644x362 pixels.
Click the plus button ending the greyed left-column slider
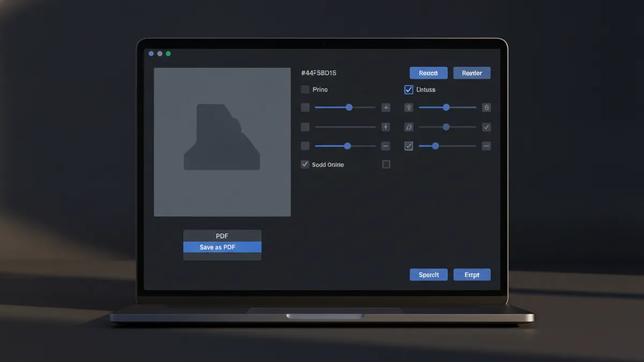click(385, 127)
